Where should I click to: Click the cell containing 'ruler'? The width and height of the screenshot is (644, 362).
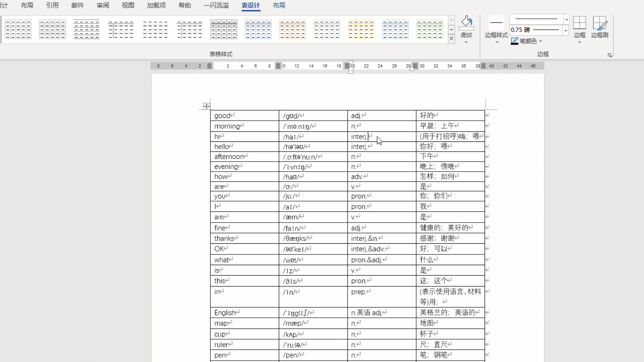click(x=245, y=345)
